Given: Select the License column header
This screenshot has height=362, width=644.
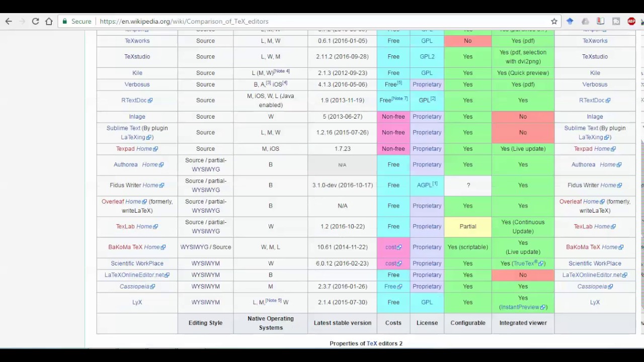Looking at the screenshot, I should click(427, 323).
